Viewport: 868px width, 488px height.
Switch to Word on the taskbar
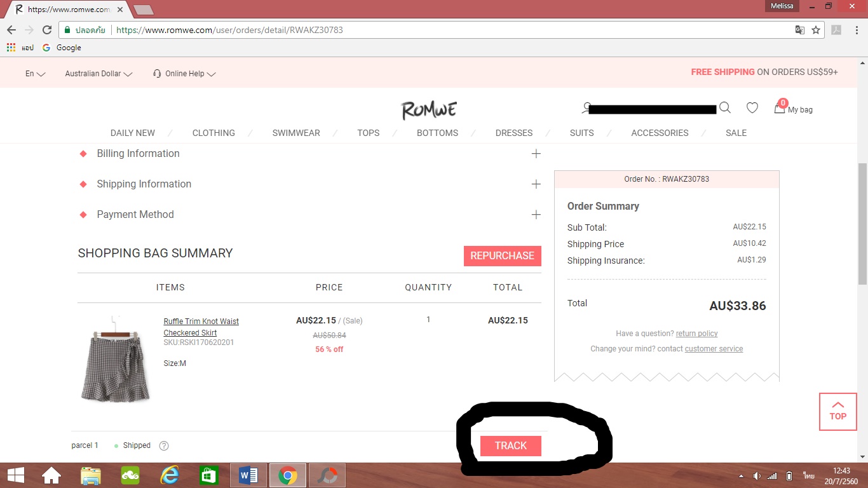click(248, 475)
